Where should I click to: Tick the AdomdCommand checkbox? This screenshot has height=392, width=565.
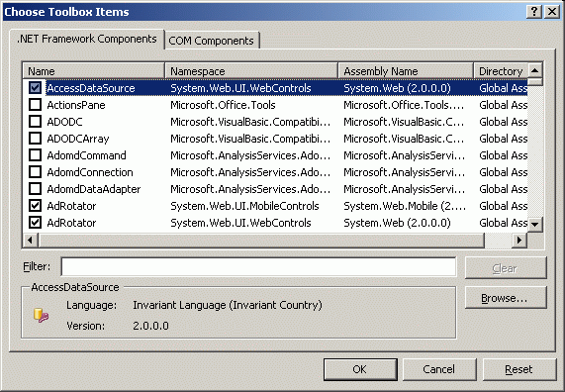(35, 155)
